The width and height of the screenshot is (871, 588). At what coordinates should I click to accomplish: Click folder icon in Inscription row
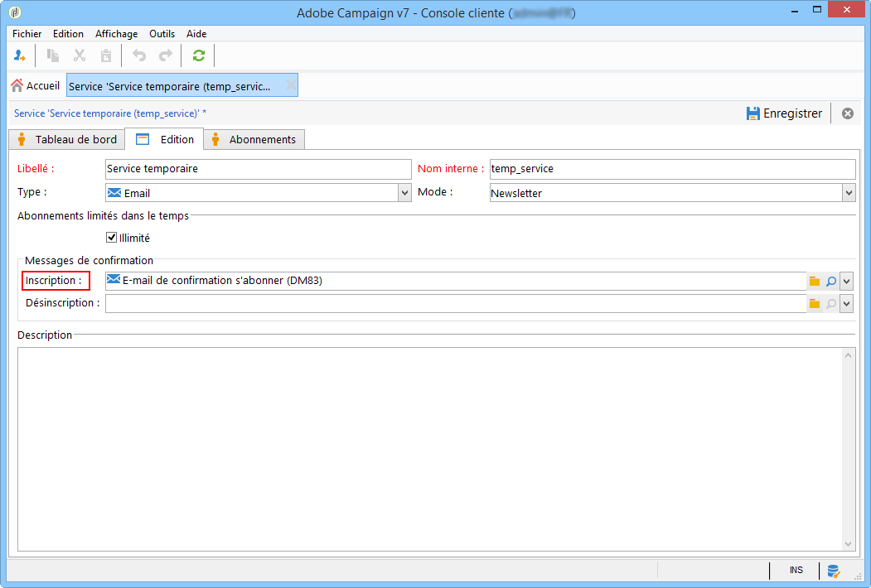click(815, 282)
